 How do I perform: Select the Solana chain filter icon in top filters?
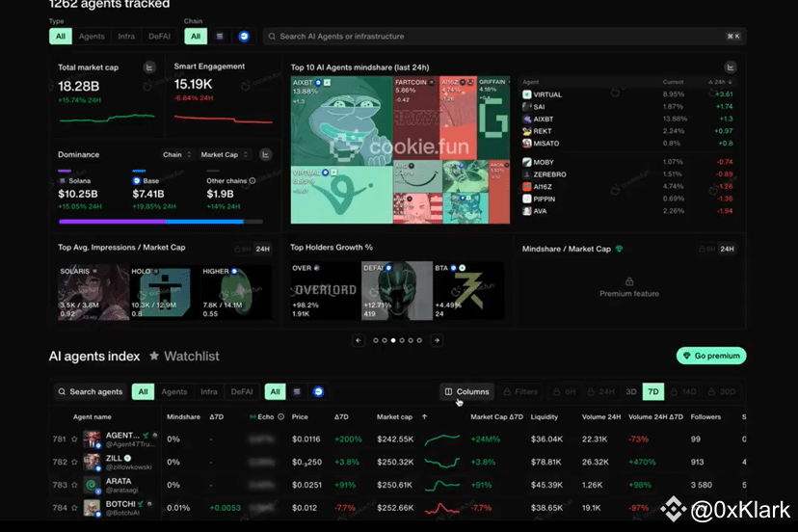click(220, 37)
